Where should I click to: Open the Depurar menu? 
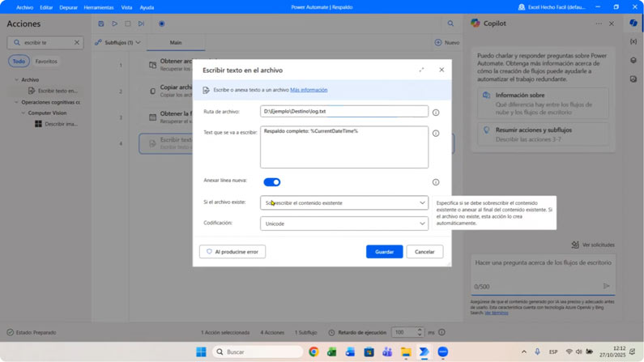[x=68, y=7]
